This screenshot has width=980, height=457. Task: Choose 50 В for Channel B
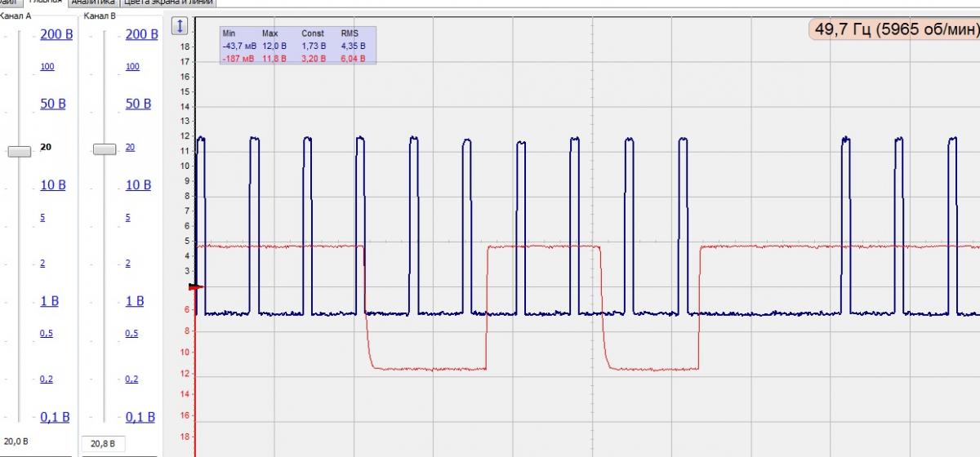[x=138, y=104]
